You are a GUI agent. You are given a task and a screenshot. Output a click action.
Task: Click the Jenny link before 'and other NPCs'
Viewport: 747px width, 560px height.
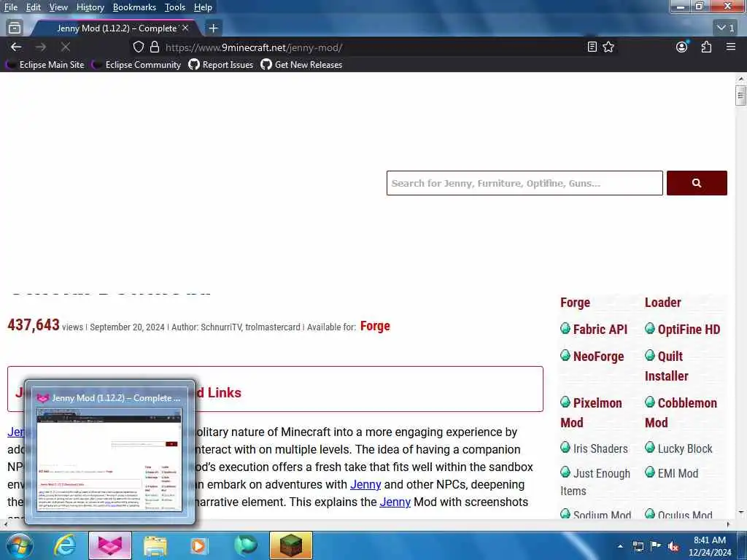point(365,484)
